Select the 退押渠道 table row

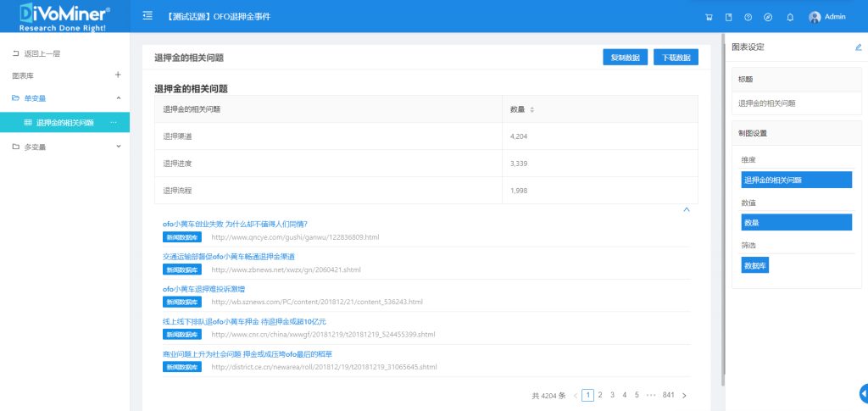click(426, 136)
